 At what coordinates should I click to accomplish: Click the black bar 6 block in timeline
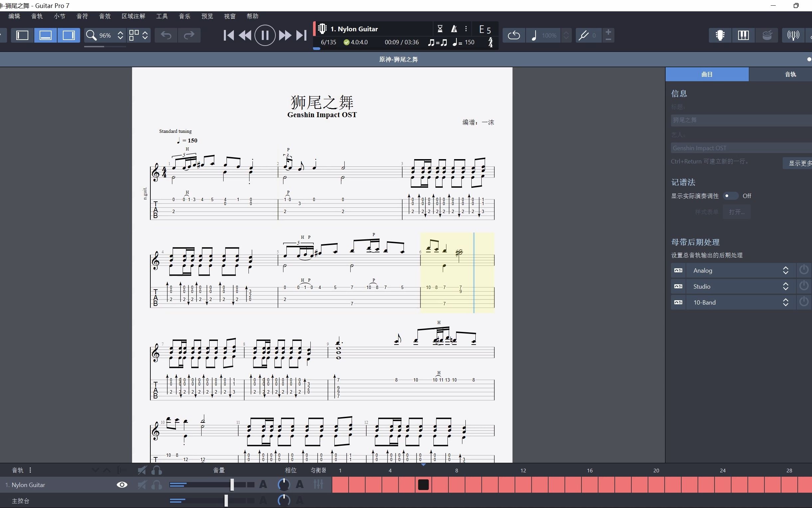[x=423, y=485]
